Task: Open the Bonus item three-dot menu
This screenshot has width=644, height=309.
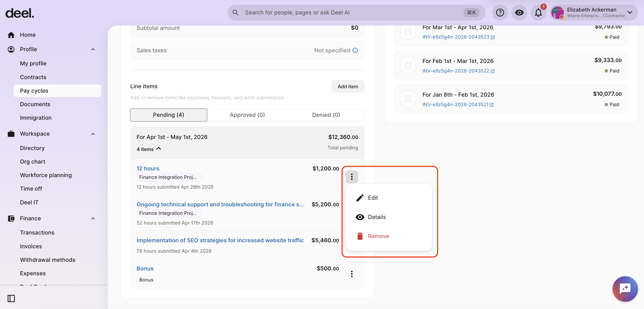Action: (x=352, y=274)
